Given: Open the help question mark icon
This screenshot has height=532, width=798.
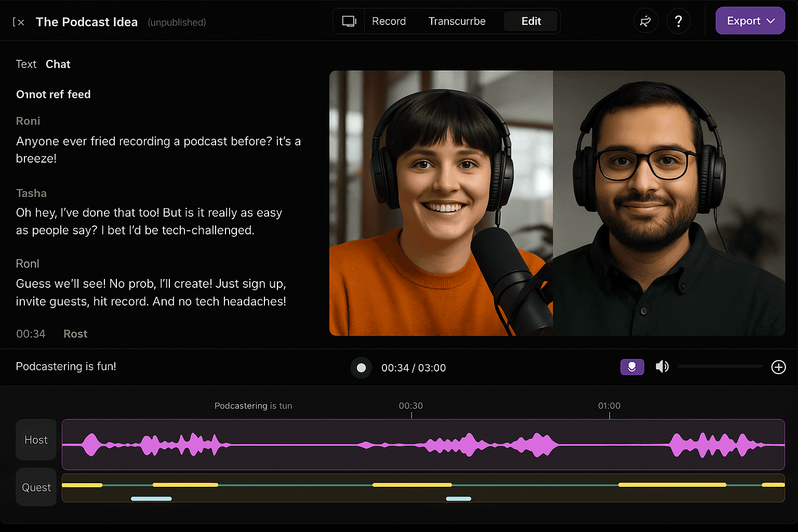Looking at the screenshot, I should pos(678,21).
